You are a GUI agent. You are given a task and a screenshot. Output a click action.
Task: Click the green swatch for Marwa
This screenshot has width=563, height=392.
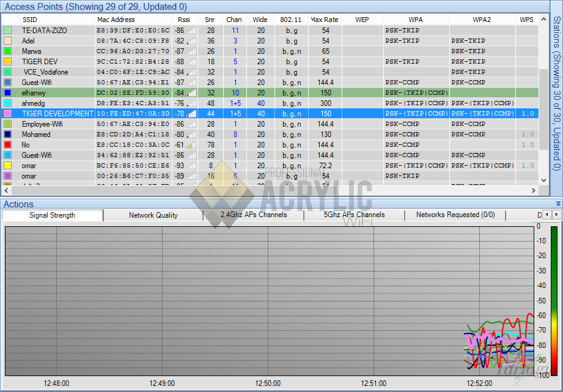click(x=7, y=51)
